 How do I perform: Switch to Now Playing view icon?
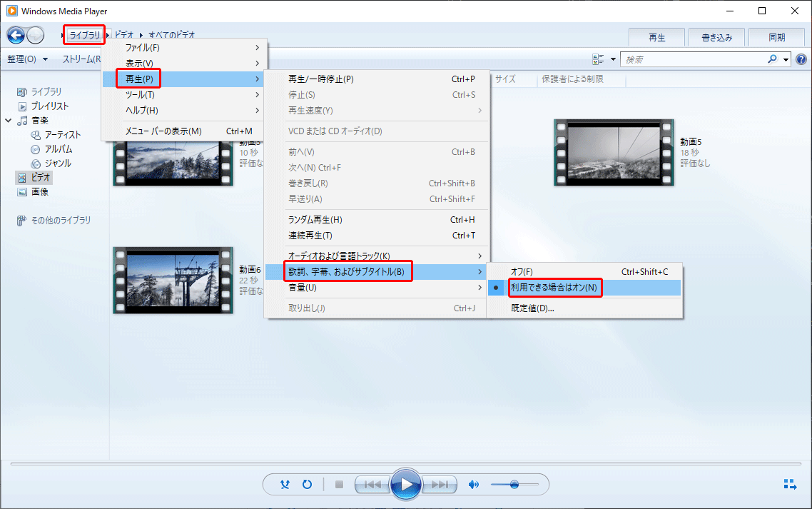click(790, 485)
